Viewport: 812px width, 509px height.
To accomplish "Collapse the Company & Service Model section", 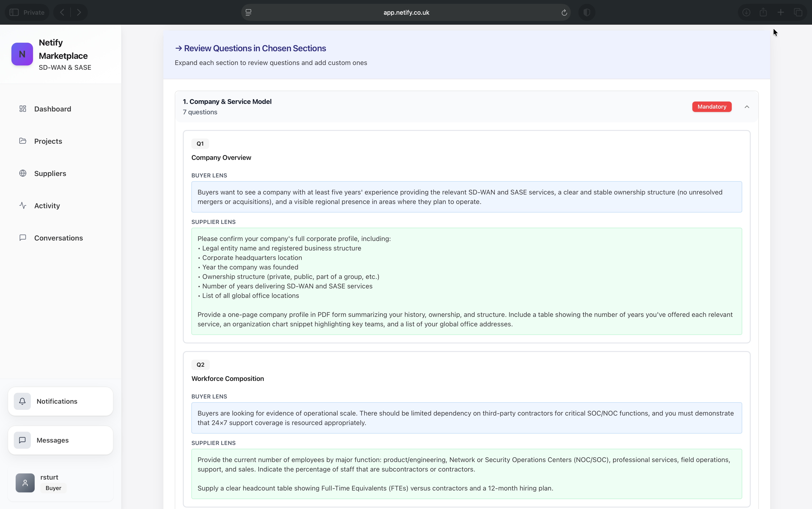I will click(747, 107).
